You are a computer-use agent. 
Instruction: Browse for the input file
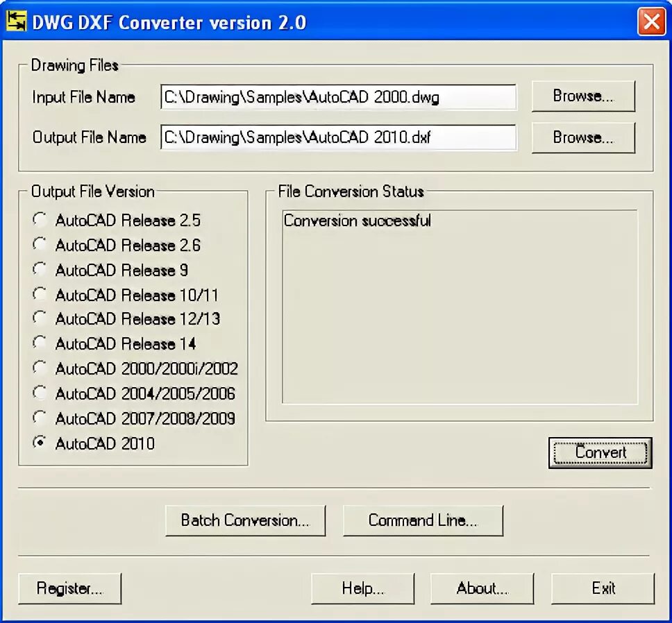click(583, 96)
